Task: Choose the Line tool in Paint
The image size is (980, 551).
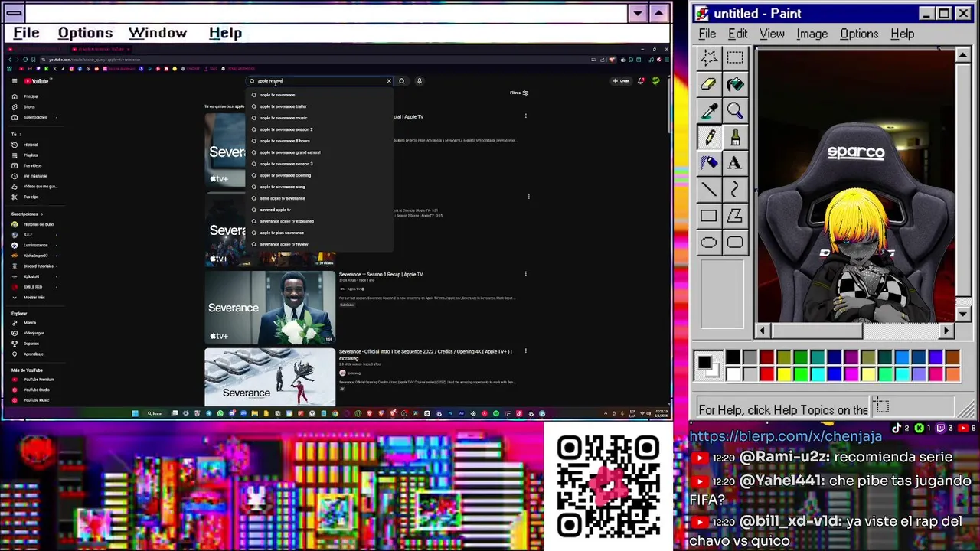Action: [x=709, y=190]
